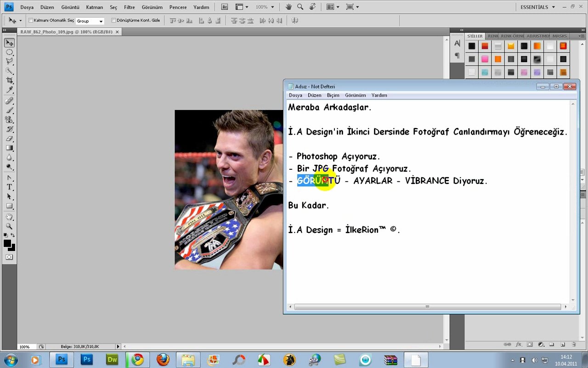Select the Pen tool
The height and width of the screenshot is (368, 588).
pos(9,178)
